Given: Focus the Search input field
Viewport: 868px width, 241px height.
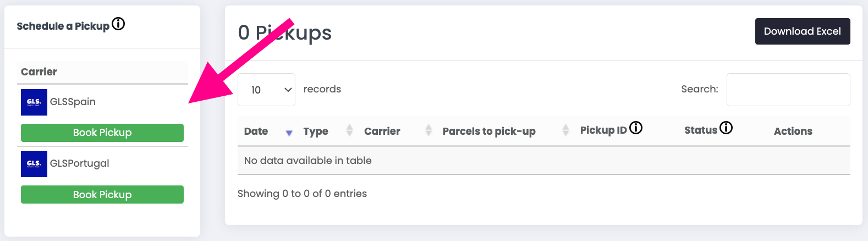Looking at the screenshot, I should coord(788,90).
